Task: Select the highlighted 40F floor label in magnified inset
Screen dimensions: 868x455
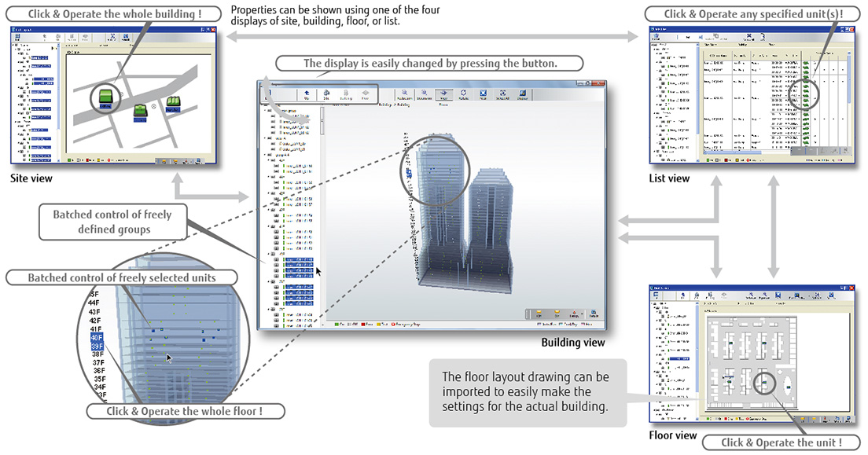Action: [95, 337]
